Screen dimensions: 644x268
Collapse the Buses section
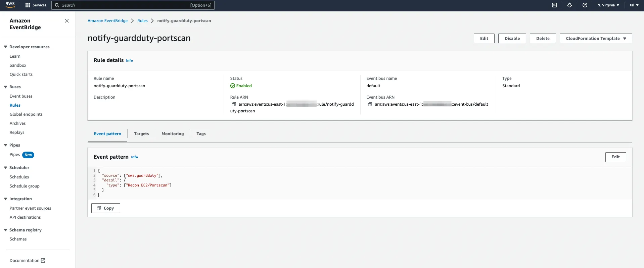[5, 87]
